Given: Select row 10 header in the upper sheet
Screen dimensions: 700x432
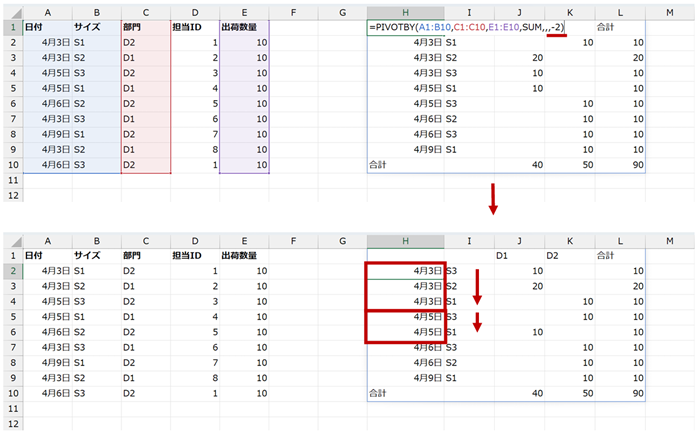Looking at the screenshot, I should pyautogui.click(x=13, y=165).
